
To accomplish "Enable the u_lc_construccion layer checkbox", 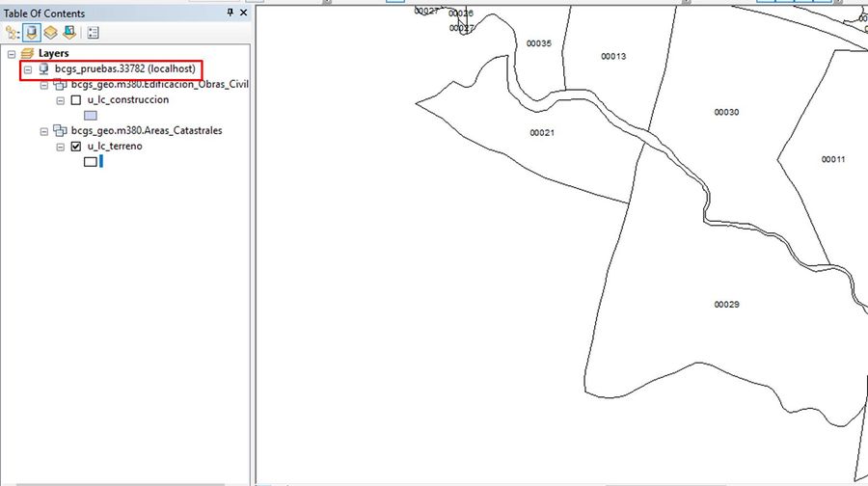I will click(76, 100).
